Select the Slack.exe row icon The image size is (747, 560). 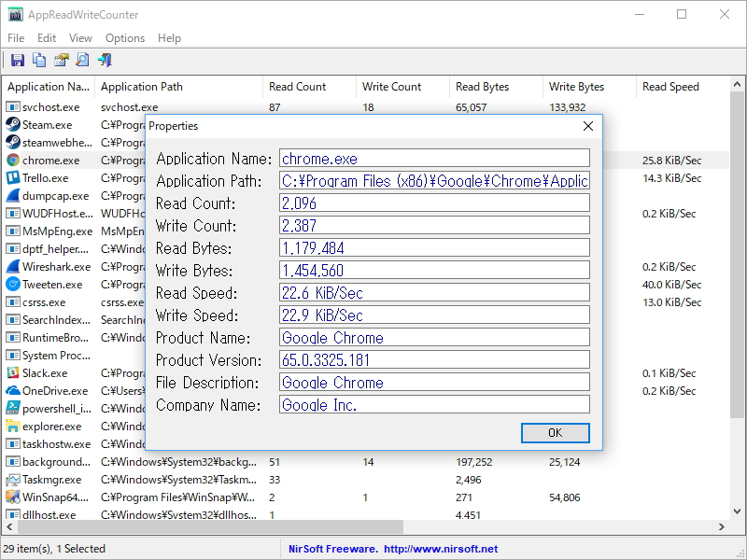point(13,372)
